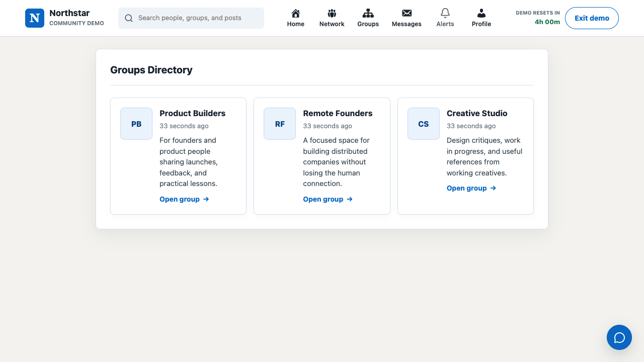Select the Alerts nav label
The image size is (644, 362).
(x=445, y=24)
